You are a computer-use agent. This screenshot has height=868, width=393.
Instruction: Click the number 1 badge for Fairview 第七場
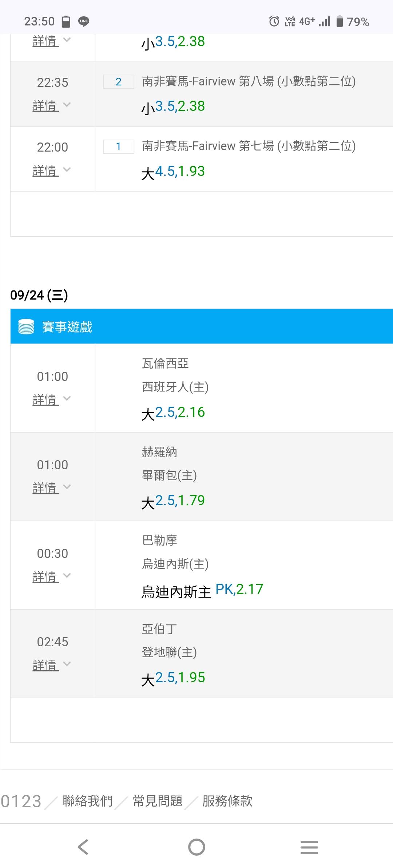click(119, 146)
